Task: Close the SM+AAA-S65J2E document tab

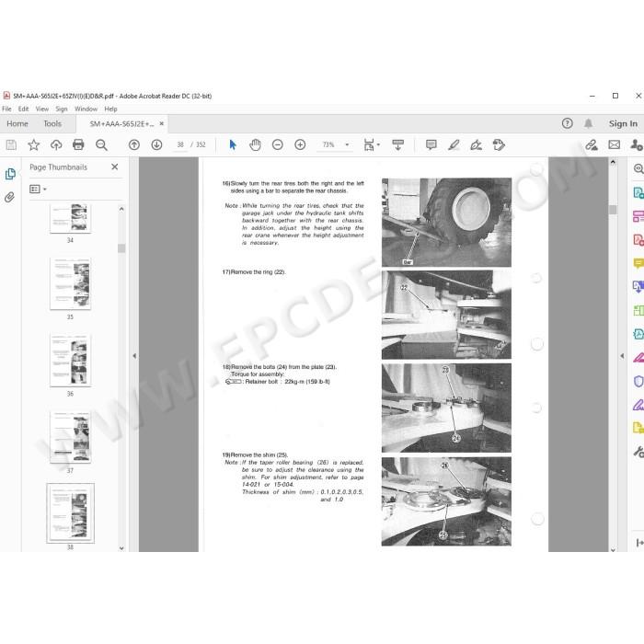Action: (x=161, y=123)
